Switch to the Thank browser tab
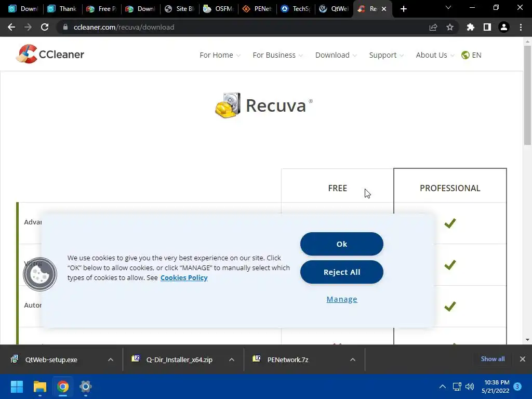Image resolution: width=532 pixels, height=399 pixels. 63,9
